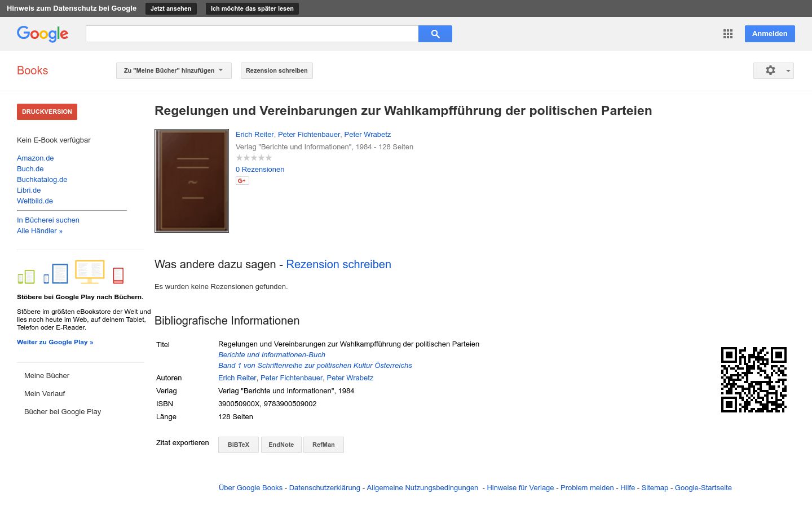Open Hilfe footer link
Screen dimensions: 812x524
(x=628, y=488)
